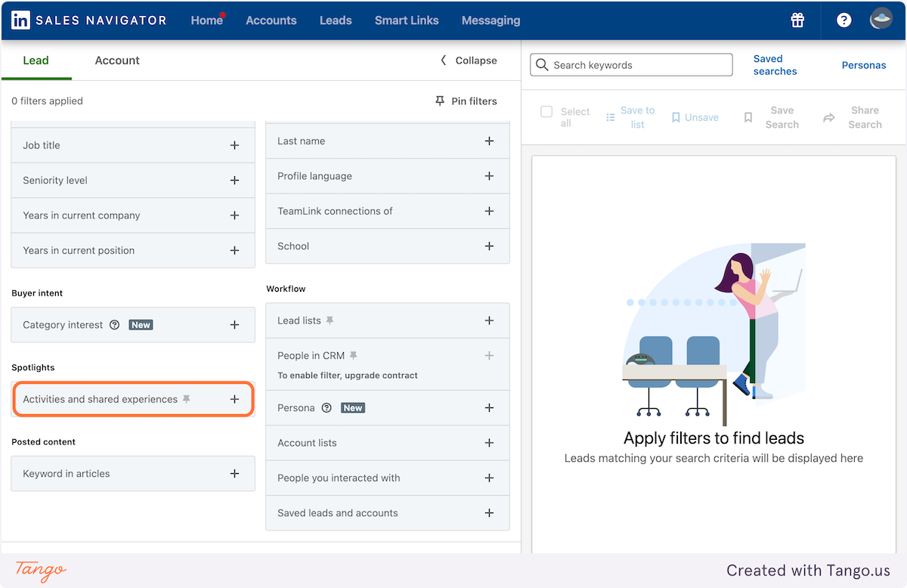Open Accounts in the top navigation
This screenshot has width=907, height=588.
pos(271,20)
